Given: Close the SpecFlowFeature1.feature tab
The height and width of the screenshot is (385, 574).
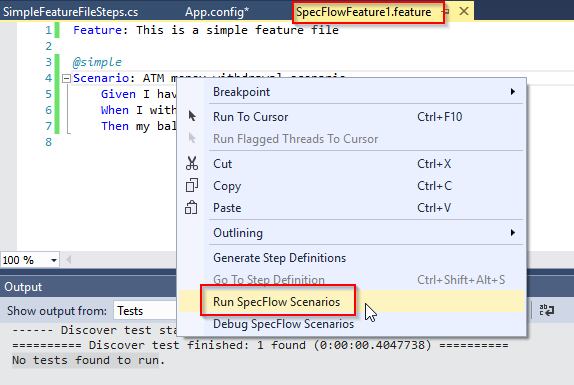Looking at the screenshot, I should (x=464, y=11).
